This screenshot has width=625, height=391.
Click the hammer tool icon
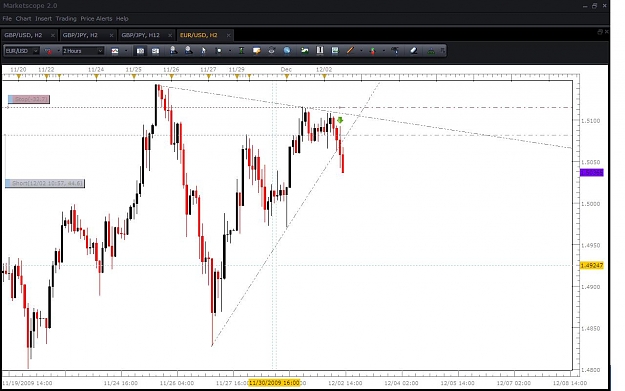[x=395, y=51]
